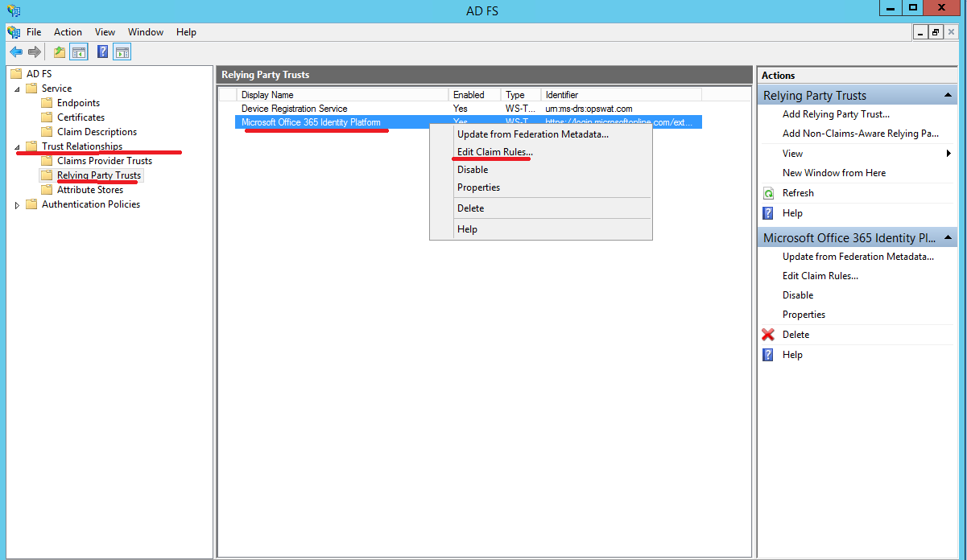Collapse the Trust Relationships tree node
This screenshot has height=560, width=967.
click(x=18, y=147)
